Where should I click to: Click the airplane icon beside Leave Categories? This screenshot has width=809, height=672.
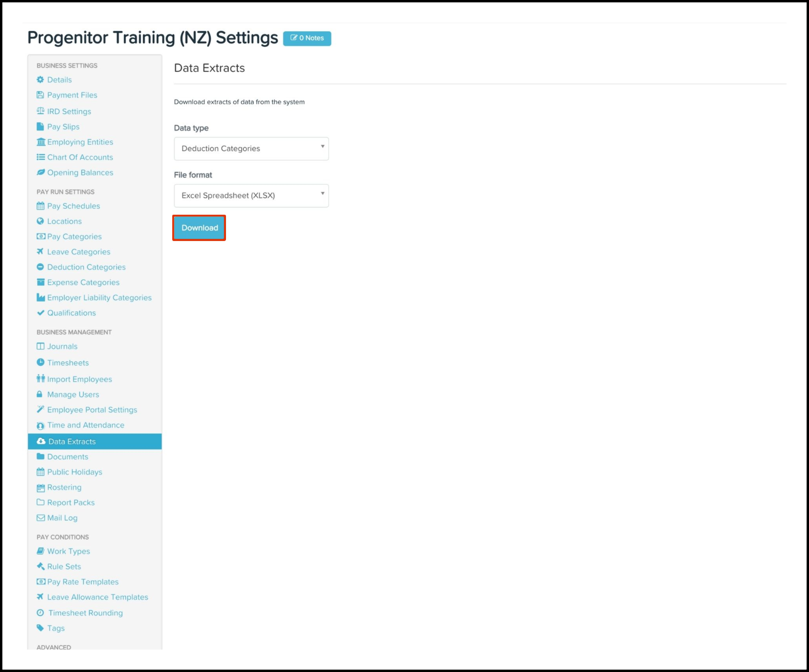coord(40,251)
